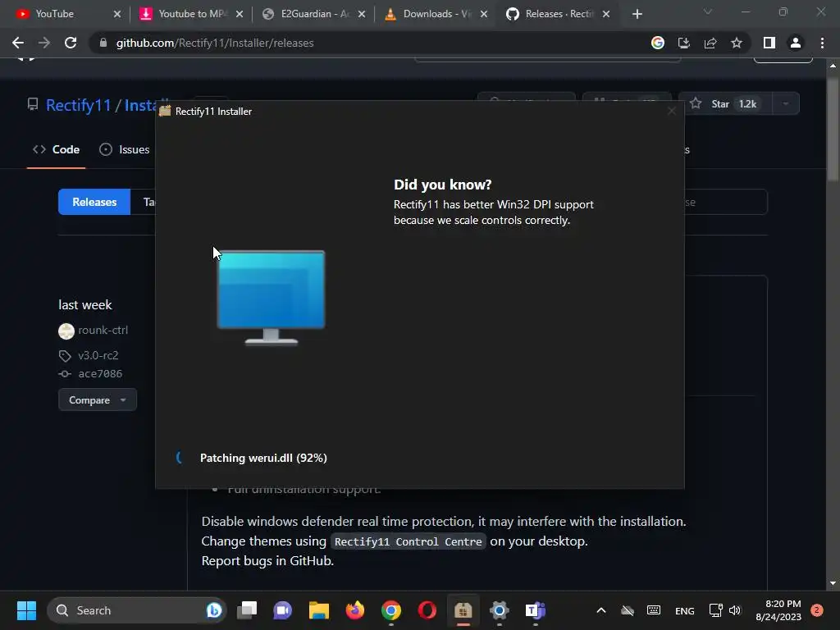The height and width of the screenshot is (630, 840).
Task: Share this page from the address bar
Action: (710, 43)
